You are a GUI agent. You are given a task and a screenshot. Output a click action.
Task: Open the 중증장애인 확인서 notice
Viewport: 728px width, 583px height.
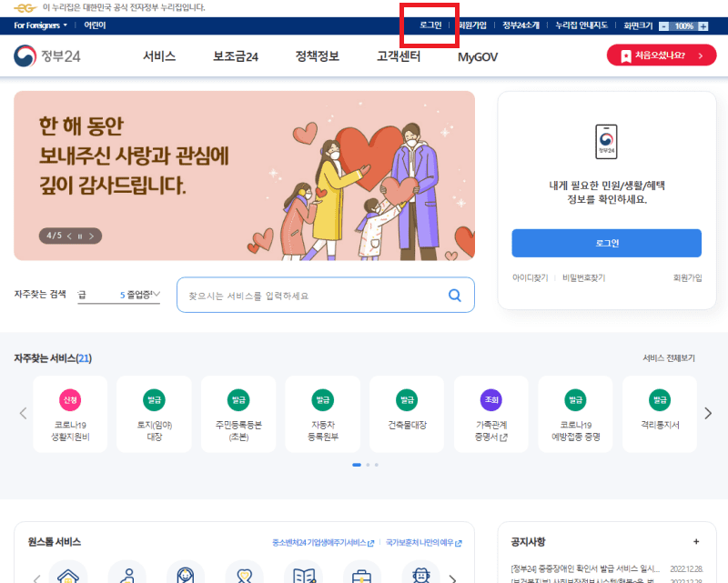pos(585,568)
